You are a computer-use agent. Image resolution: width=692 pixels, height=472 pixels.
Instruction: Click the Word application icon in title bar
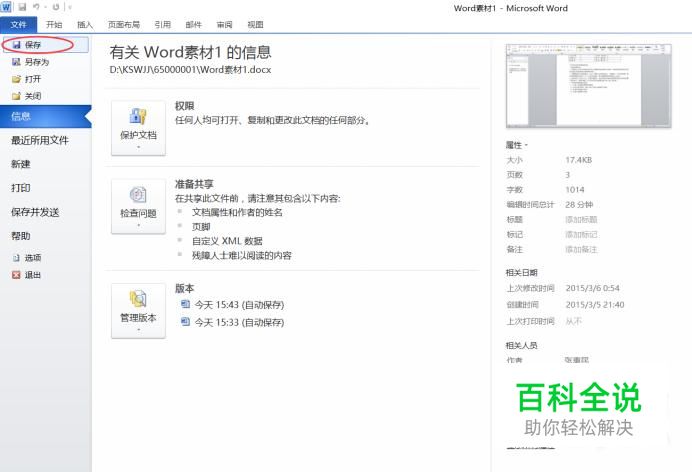(x=6, y=7)
